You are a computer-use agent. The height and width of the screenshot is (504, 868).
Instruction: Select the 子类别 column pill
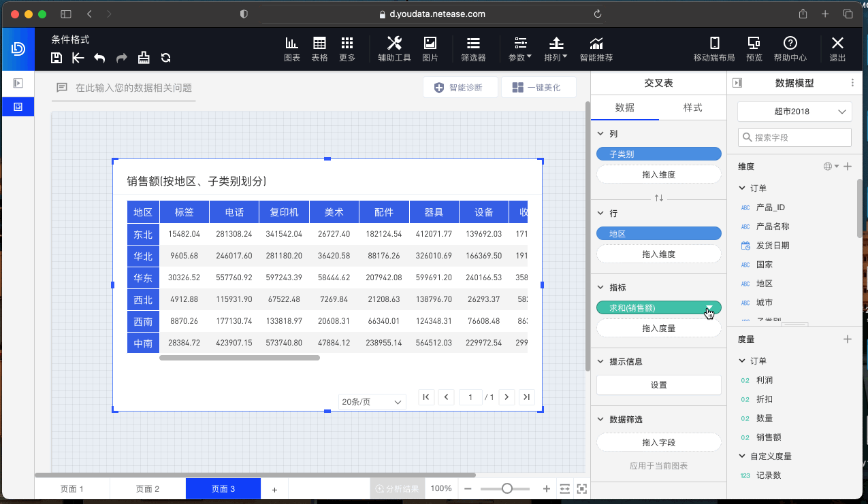[x=658, y=154]
